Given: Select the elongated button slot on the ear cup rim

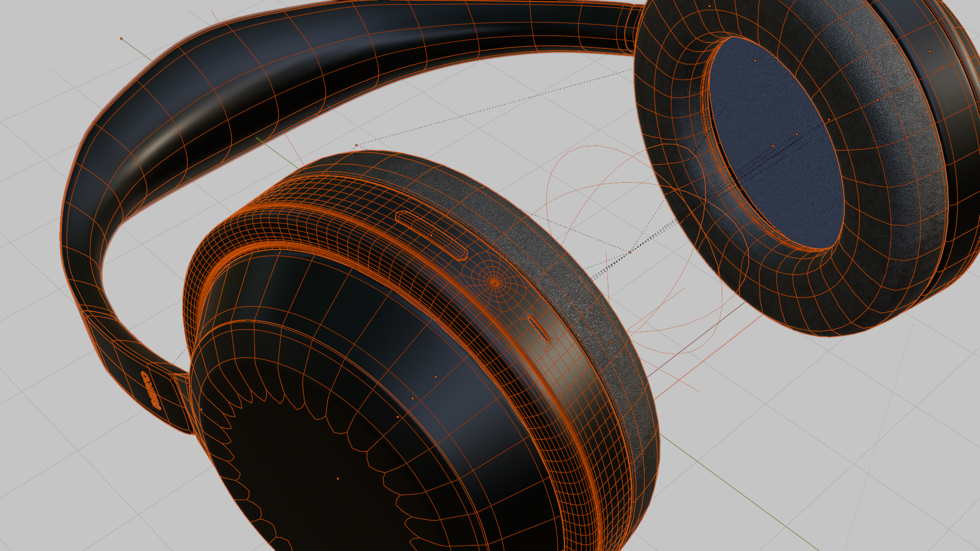Looking at the screenshot, I should [431, 235].
